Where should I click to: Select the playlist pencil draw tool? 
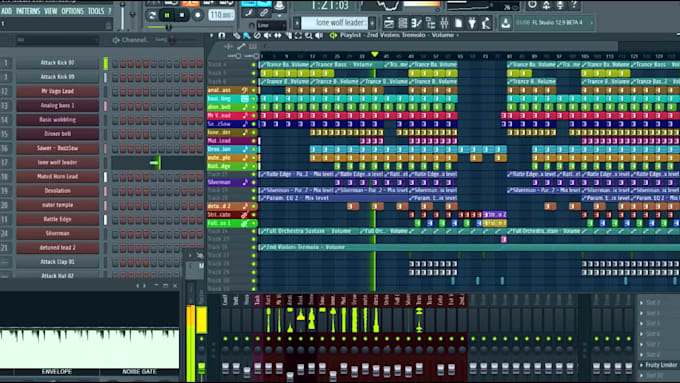pyautogui.click(x=236, y=36)
